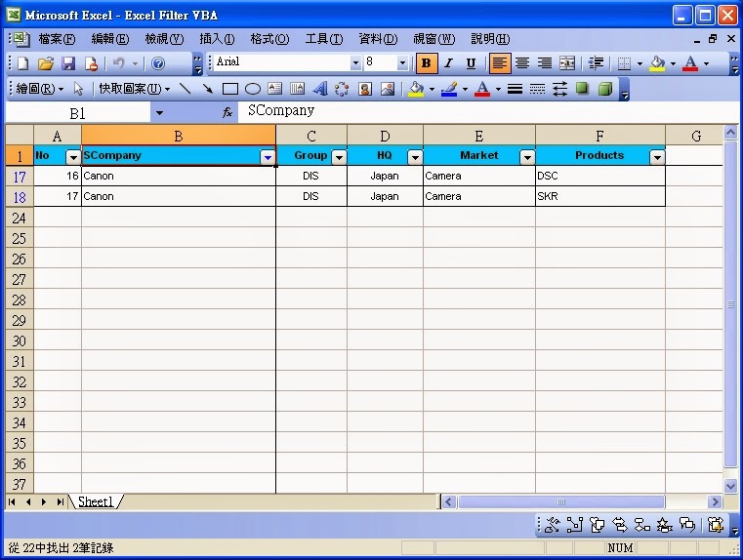Open Connectors in AutoShapes toolbar

point(574,525)
